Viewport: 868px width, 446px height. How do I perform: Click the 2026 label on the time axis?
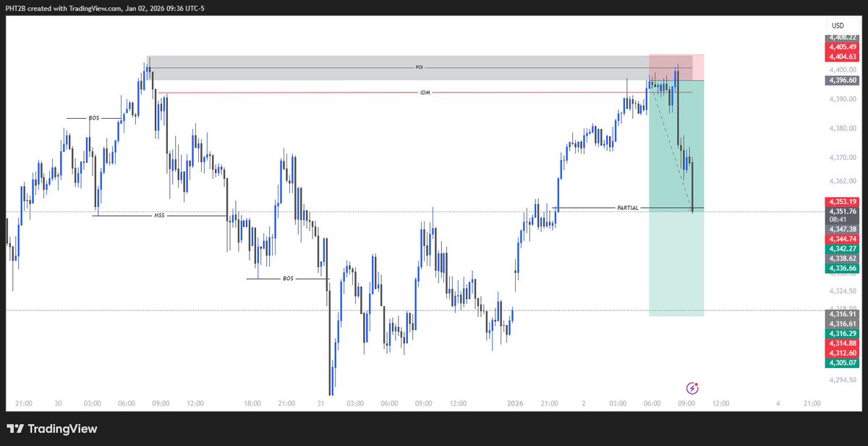click(516, 404)
